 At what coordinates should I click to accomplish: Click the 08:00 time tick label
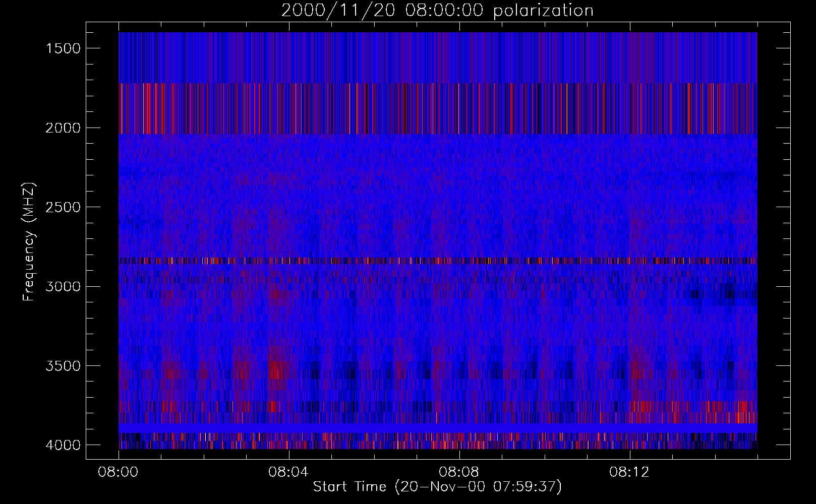pos(119,472)
